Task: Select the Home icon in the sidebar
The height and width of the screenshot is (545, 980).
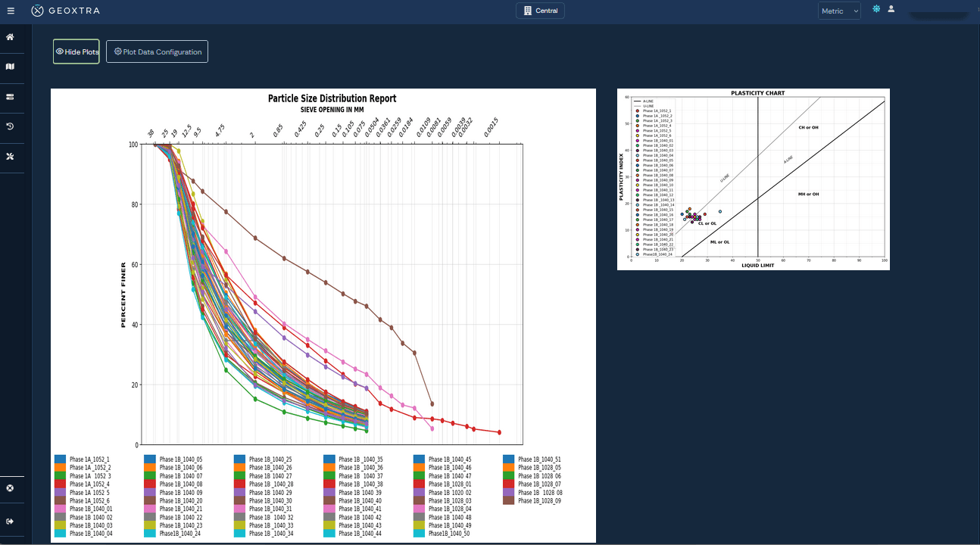Action: (x=11, y=36)
